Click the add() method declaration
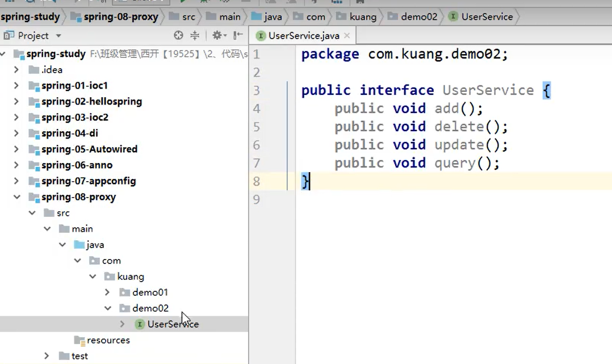This screenshot has height=364, width=612. (x=408, y=108)
